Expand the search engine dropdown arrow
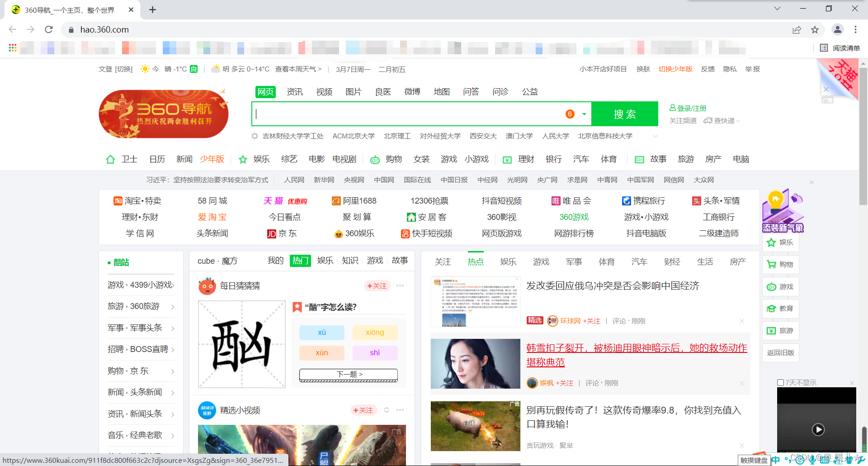This screenshot has width=868, height=466. [x=584, y=114]
